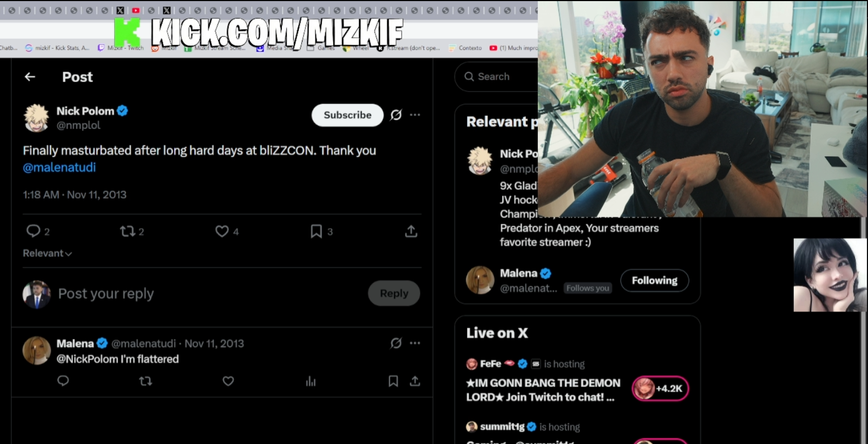This screenshot has height=444, width=868.
Task: Open the more options menu on Nick Polom's post
Action: (415, 115)
